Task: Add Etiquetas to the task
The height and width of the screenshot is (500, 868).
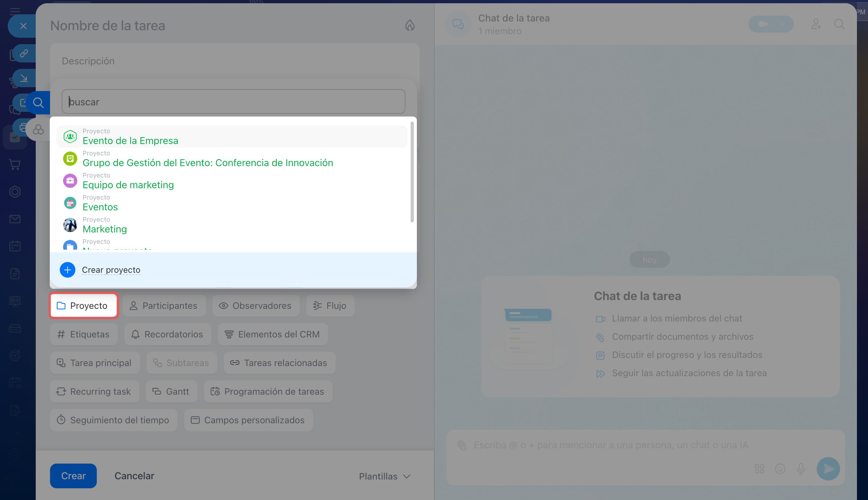Action: click(84, 334)
